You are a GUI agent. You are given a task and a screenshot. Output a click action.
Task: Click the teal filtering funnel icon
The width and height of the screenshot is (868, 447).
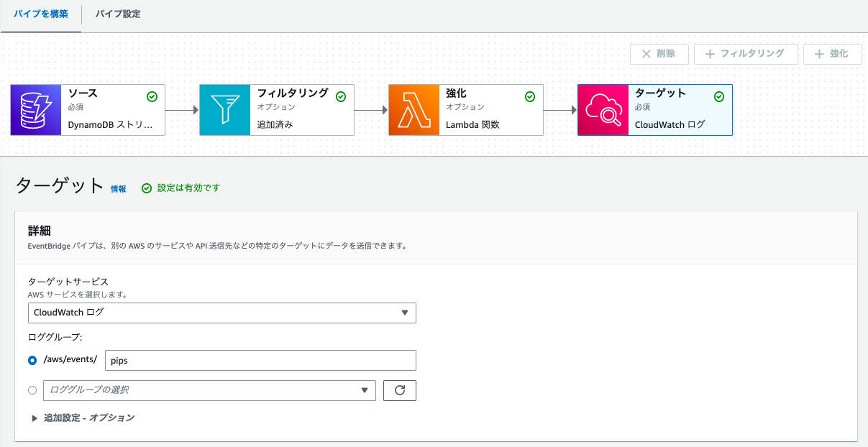225,110
